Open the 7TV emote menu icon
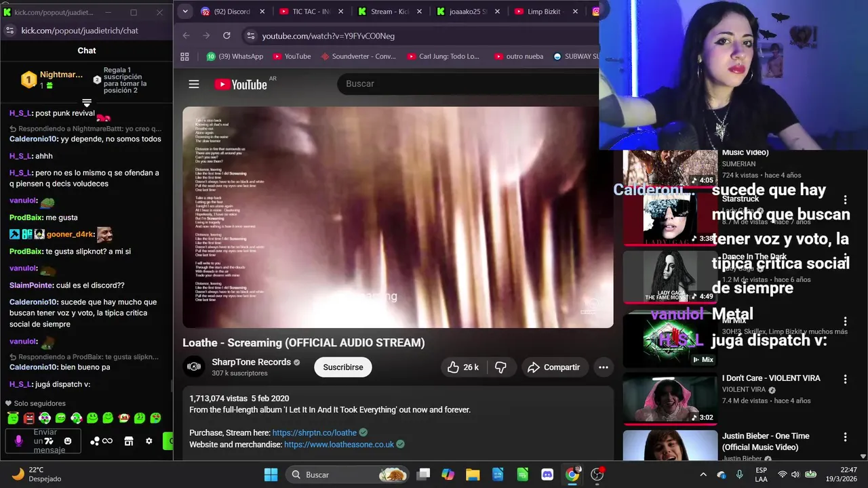 [x=50, y=441]
